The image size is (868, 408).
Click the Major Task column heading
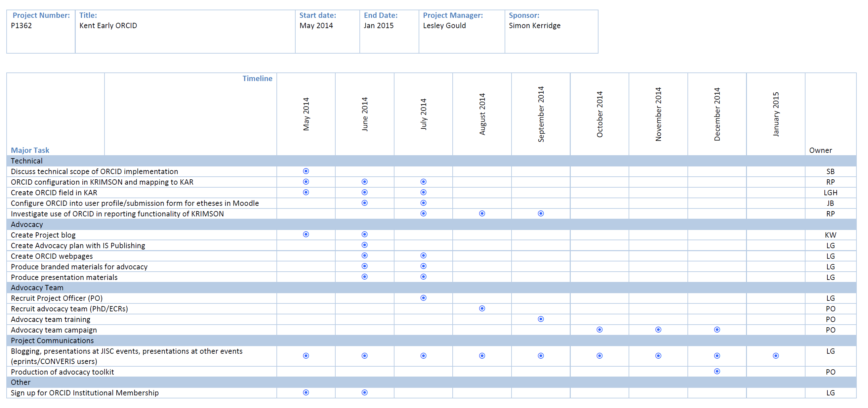(x=30, y=150)
